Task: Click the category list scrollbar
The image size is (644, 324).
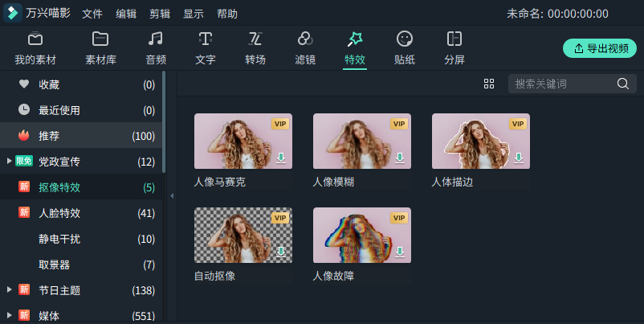Action: coord(164,121)
